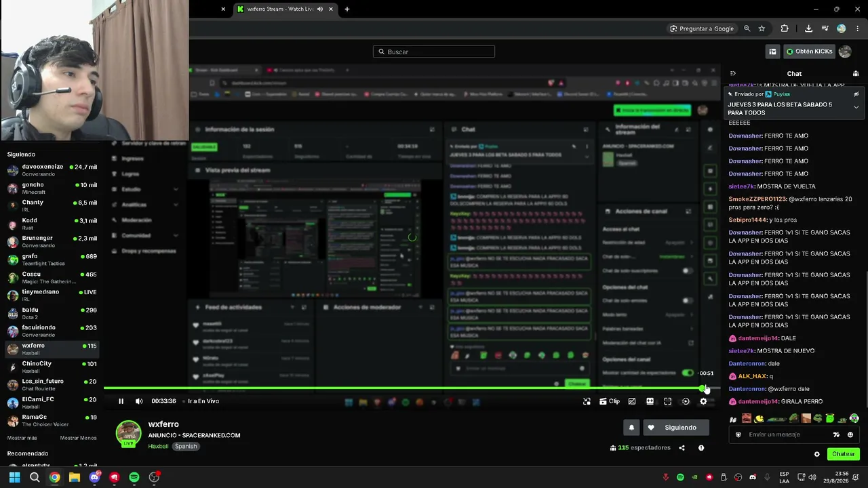868x488 pixels.
Task: Open the chat gifts leaderboard icon
Action: (856, 73)
